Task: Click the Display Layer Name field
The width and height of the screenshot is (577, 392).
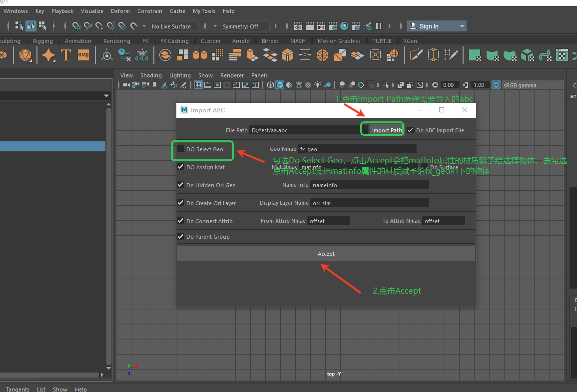Action: point(369,203)
